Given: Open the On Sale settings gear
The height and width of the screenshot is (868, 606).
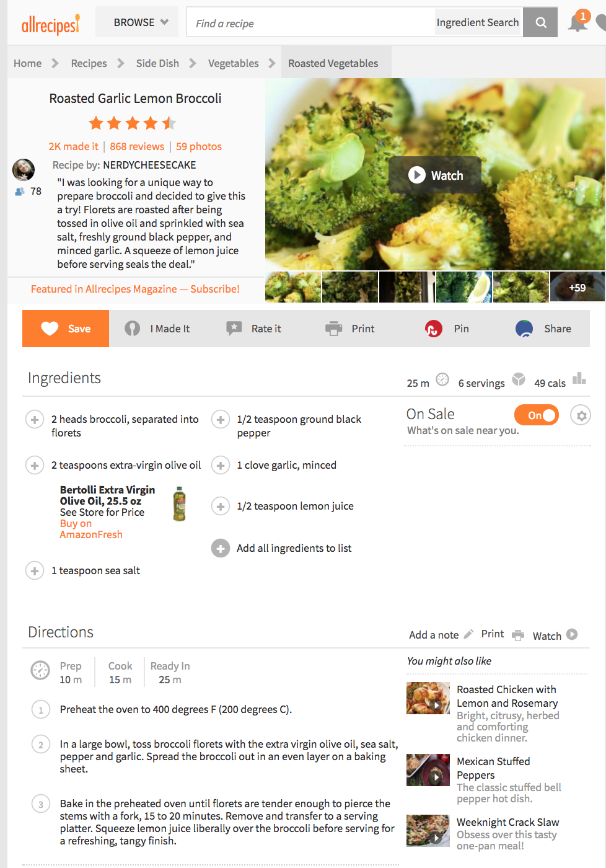Looking at the screenshot, I should tap(581, 415).
